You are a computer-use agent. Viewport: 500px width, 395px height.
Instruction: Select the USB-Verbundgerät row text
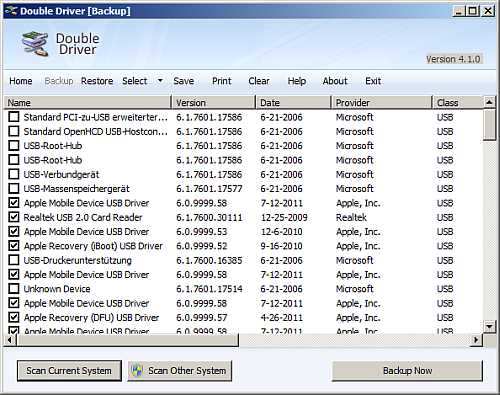[x=61, y=174]
